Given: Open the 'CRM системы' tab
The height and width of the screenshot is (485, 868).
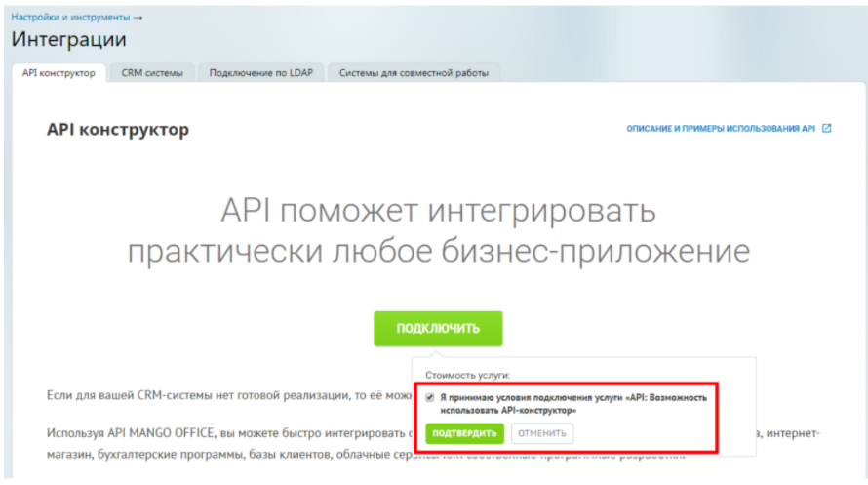Looking at the screenshot, I should pos(152,73).
